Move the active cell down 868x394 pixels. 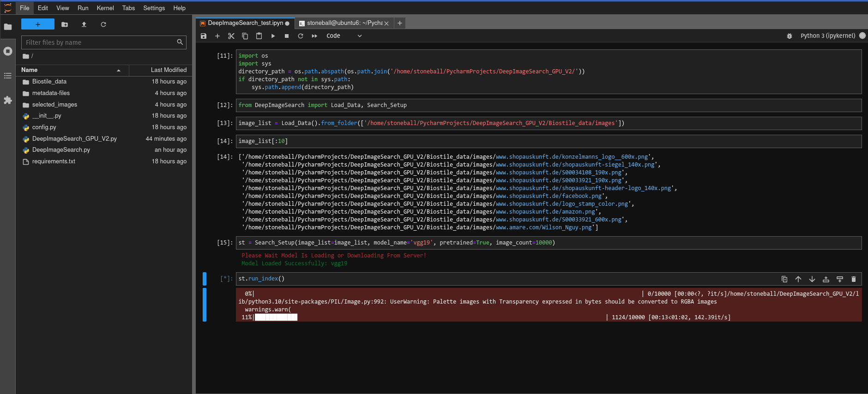click(812, 279)
